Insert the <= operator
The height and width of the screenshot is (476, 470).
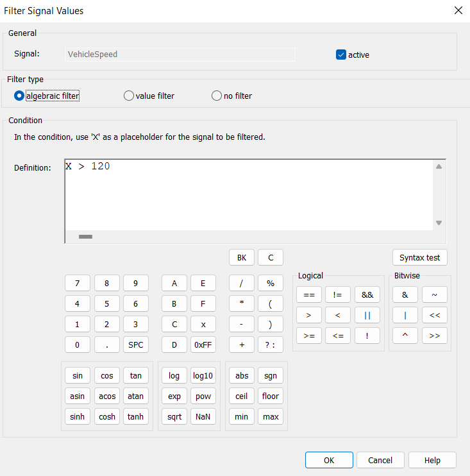(x=338, y=336)
